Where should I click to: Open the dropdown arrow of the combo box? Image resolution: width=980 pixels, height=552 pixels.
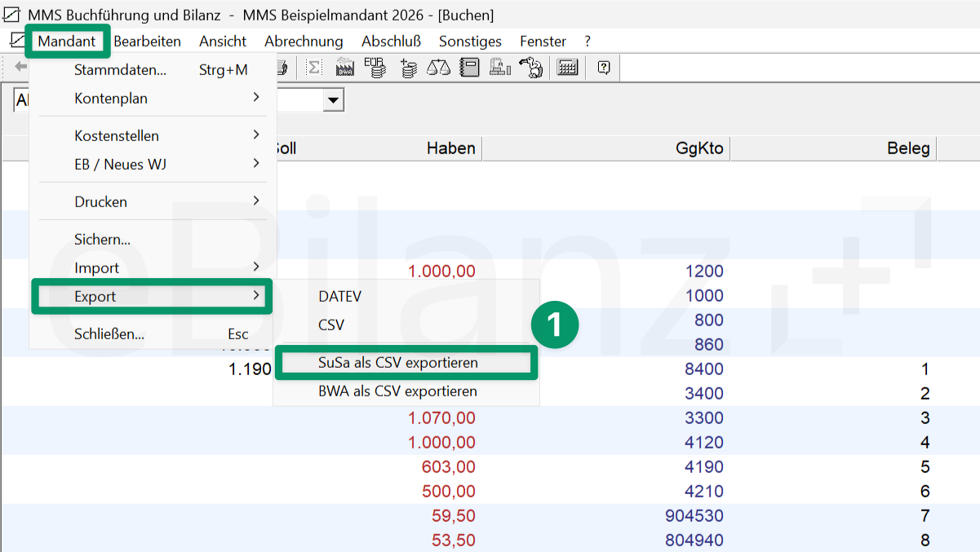coord(334,100)
